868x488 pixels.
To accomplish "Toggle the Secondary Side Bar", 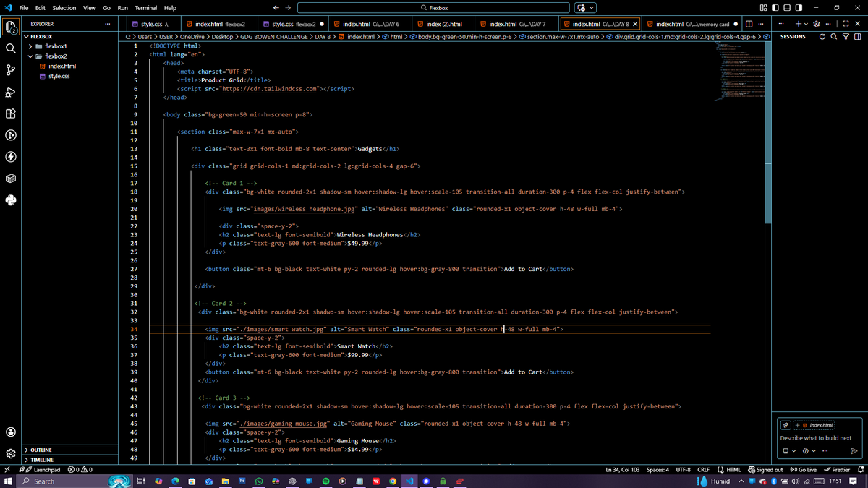I will point(800,8).
